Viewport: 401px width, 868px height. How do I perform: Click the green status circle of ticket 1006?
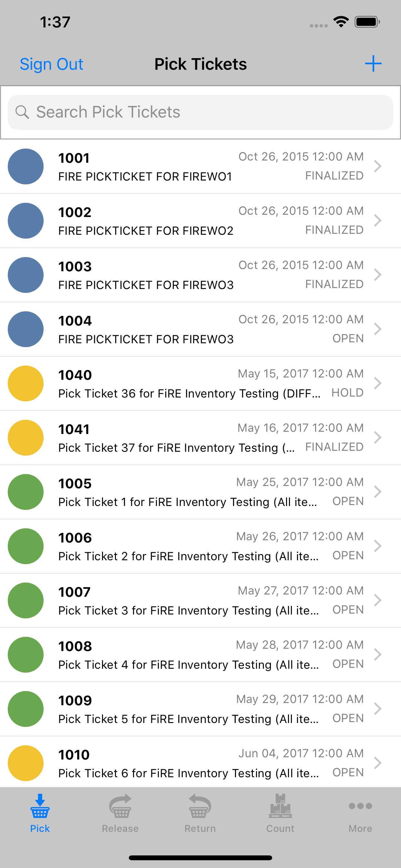tap(26, 546)
